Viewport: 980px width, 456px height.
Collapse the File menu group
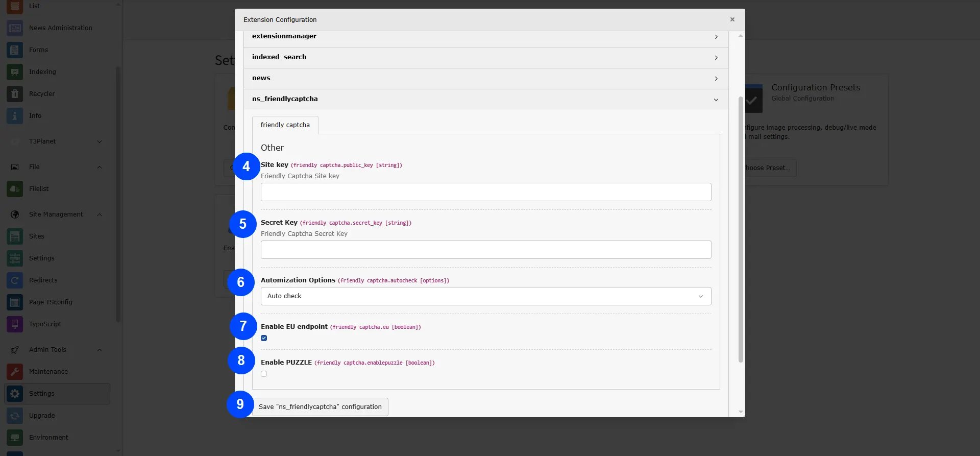point(100,167)
